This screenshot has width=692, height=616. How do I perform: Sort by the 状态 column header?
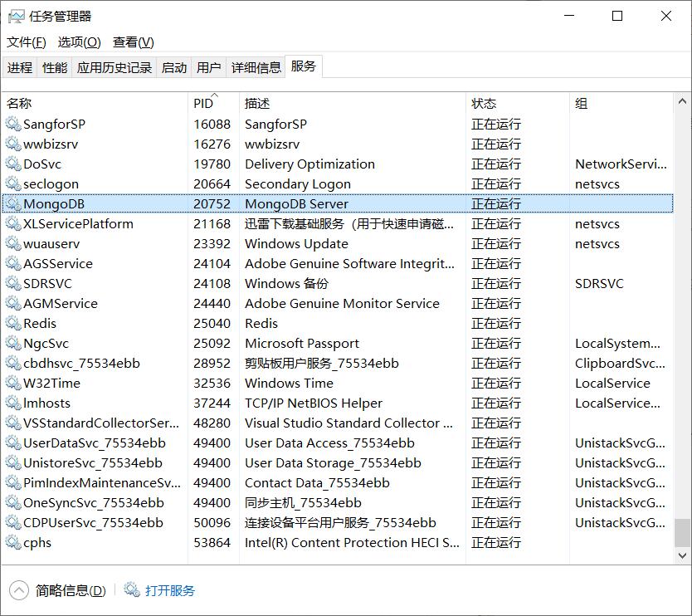518,103
